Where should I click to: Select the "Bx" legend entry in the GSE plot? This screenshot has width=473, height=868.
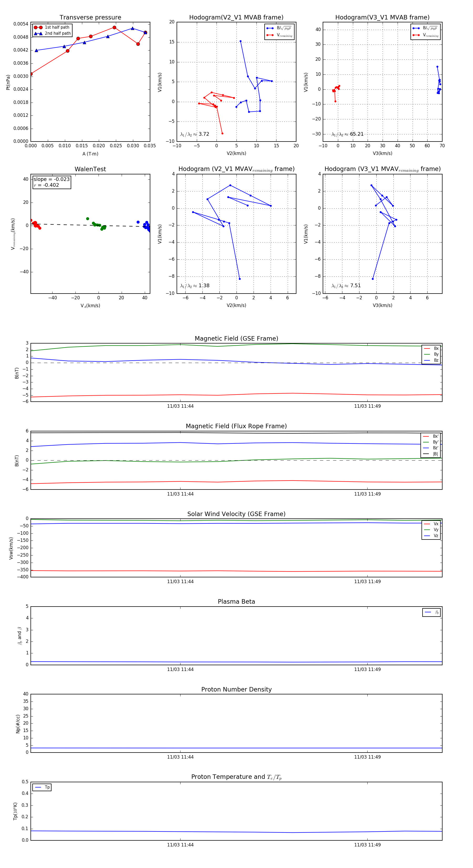431,349
